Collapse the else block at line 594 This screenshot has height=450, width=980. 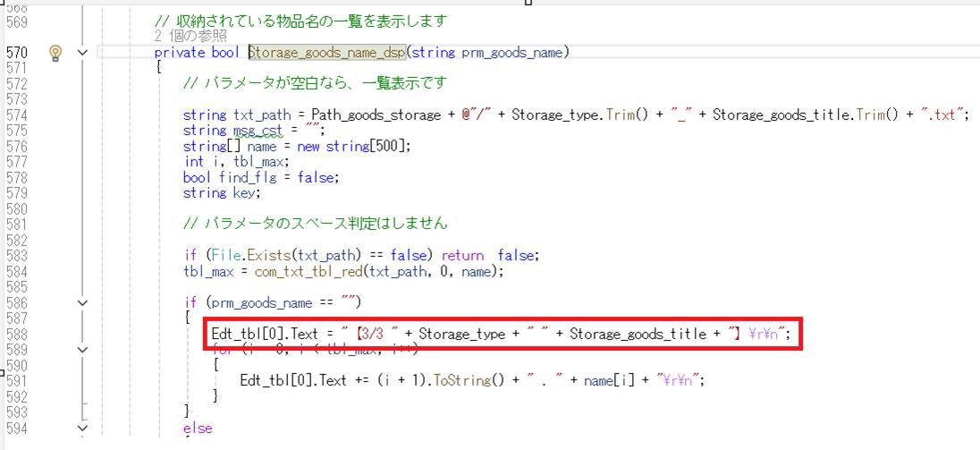point(83,429)
